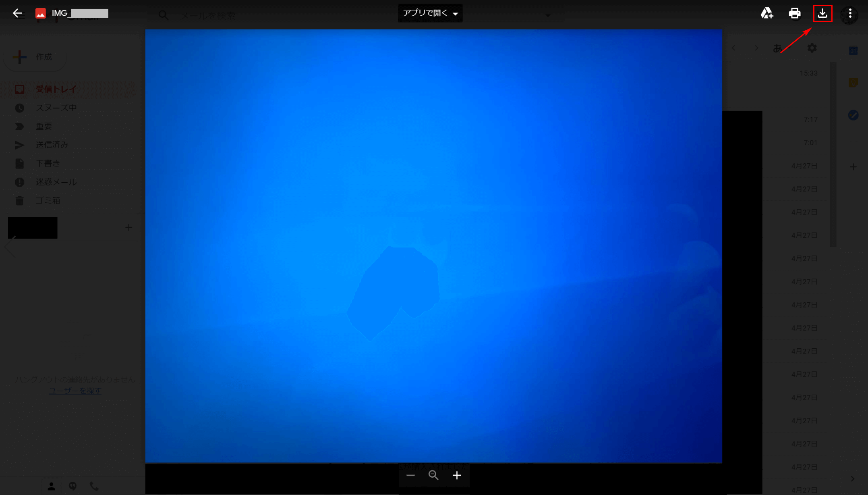The height and width of the screenshot is (495, 868).
Task: Open the アプリで開く dropdown
Action: (430, 13)
